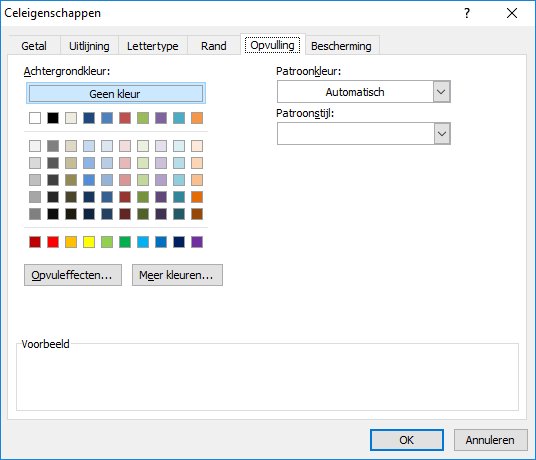Open the Rand tab
Viewport: 536px width, 460px height.
click(214, 46)
